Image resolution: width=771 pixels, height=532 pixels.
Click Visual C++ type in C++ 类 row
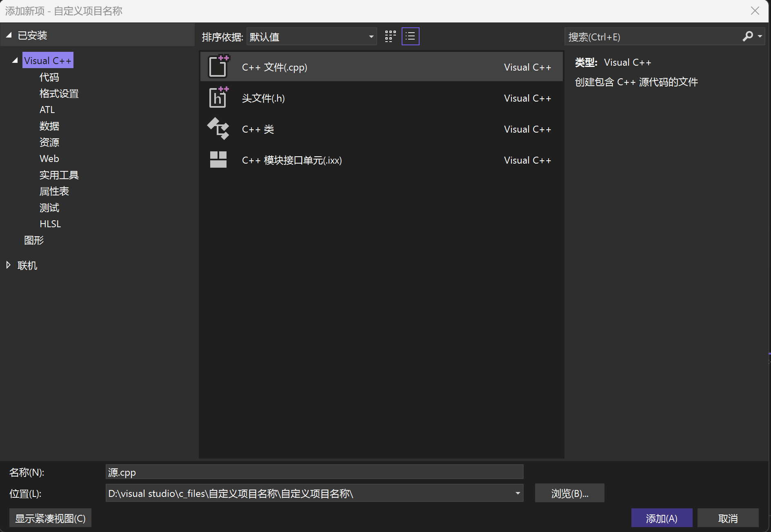pos(527,129)
